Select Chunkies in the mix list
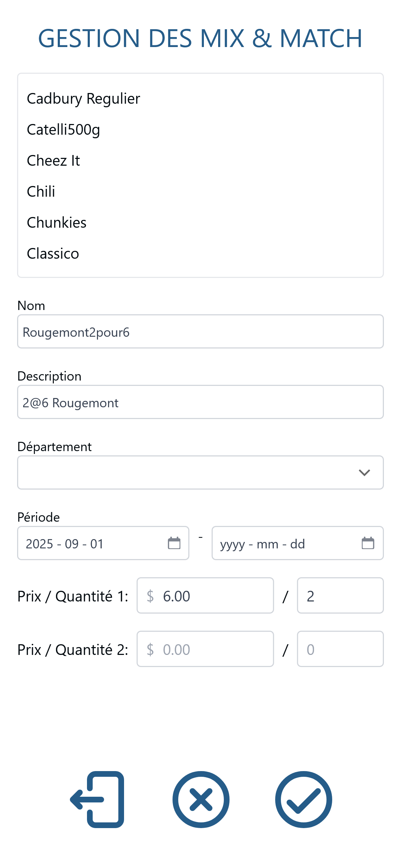 point(57,223)
